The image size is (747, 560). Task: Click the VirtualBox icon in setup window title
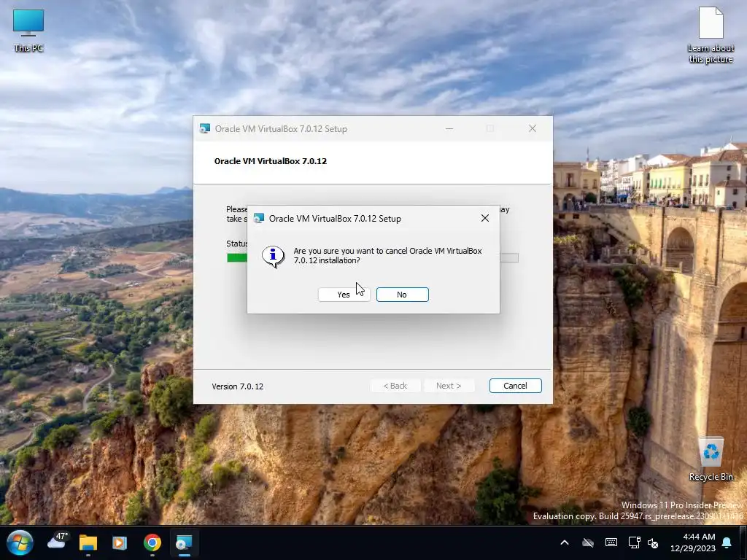tap(205, 128)
